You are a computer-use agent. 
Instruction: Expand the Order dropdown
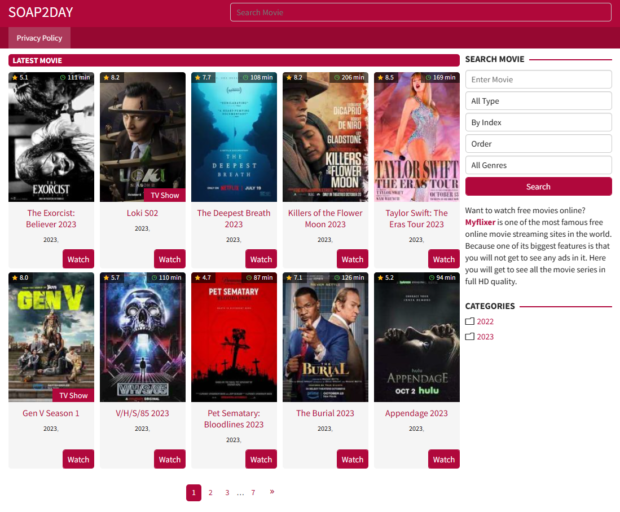pyautogui.click(x=538, y=143)
